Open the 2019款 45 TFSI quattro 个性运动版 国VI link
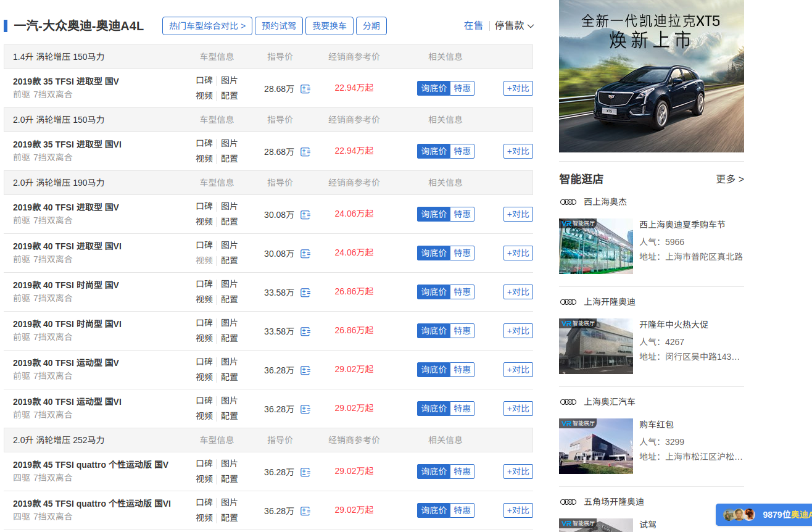 92,504
